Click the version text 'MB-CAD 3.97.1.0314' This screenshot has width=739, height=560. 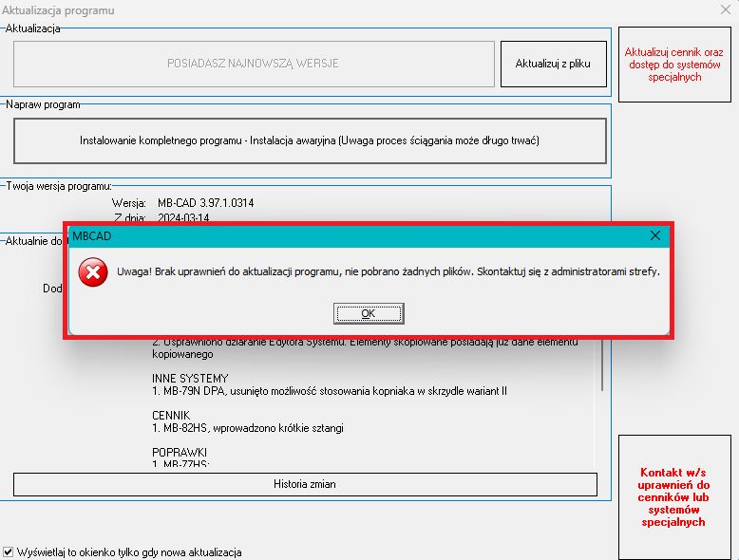[205, 203]
